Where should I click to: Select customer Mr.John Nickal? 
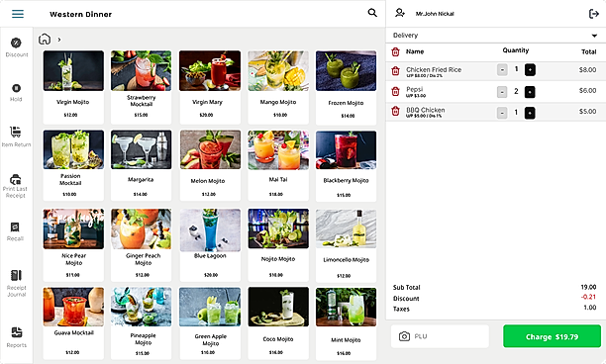pyautogui.click(x=435, y=14)
